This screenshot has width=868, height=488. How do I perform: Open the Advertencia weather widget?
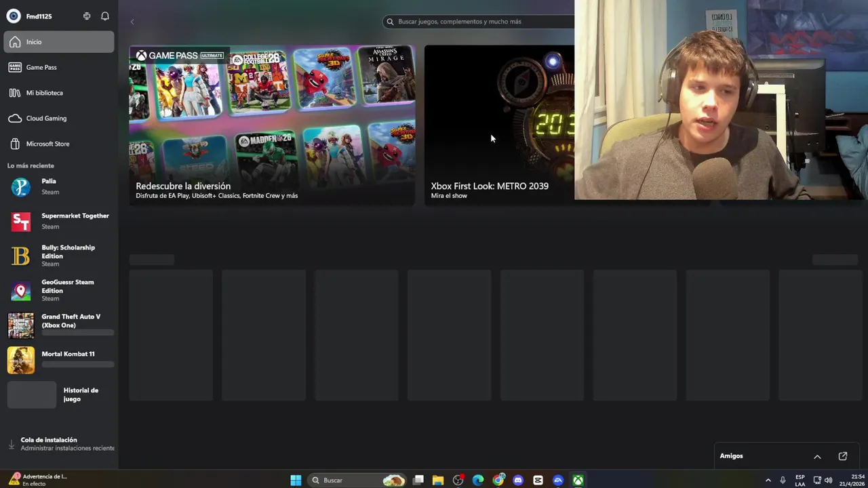tap(38, 480)
